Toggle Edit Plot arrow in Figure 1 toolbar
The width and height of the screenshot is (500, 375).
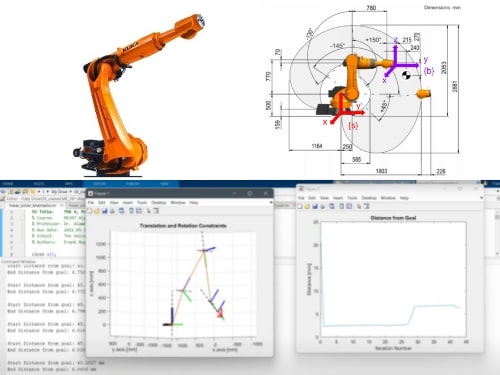pos(148,211)
